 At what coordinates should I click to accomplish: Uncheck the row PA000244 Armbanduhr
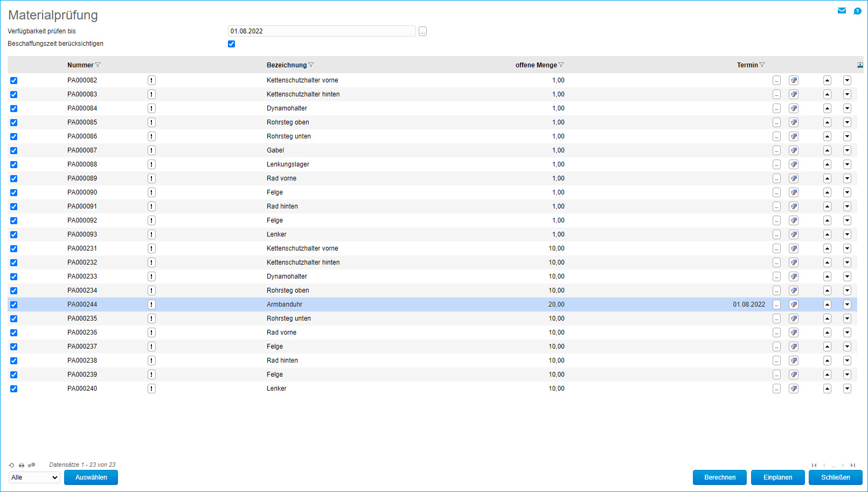pyautogui.click(x=14, y=304)
